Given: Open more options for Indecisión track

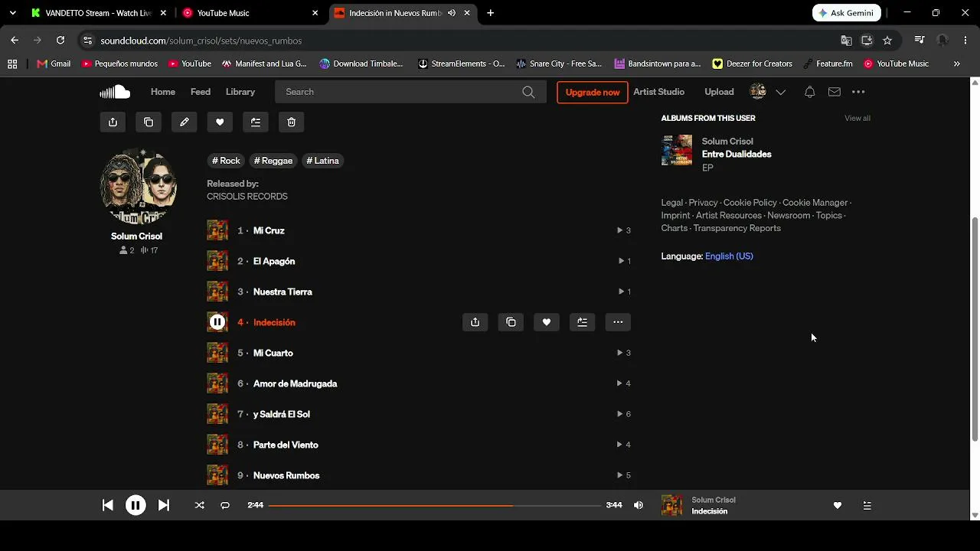Looking at the screenshot, I should coord(618,322).
